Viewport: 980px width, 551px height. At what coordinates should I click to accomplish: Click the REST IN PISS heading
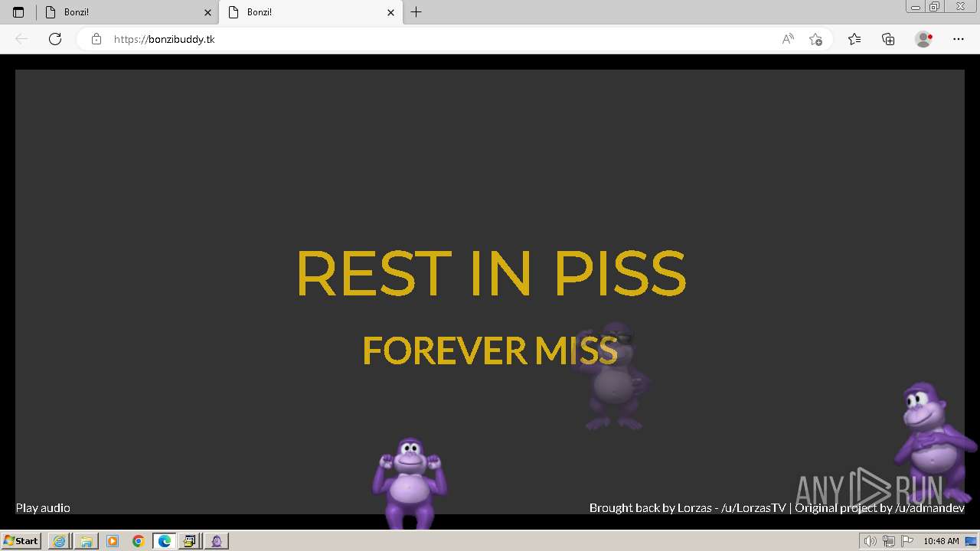pyautogui.click(x=490, y=273)
